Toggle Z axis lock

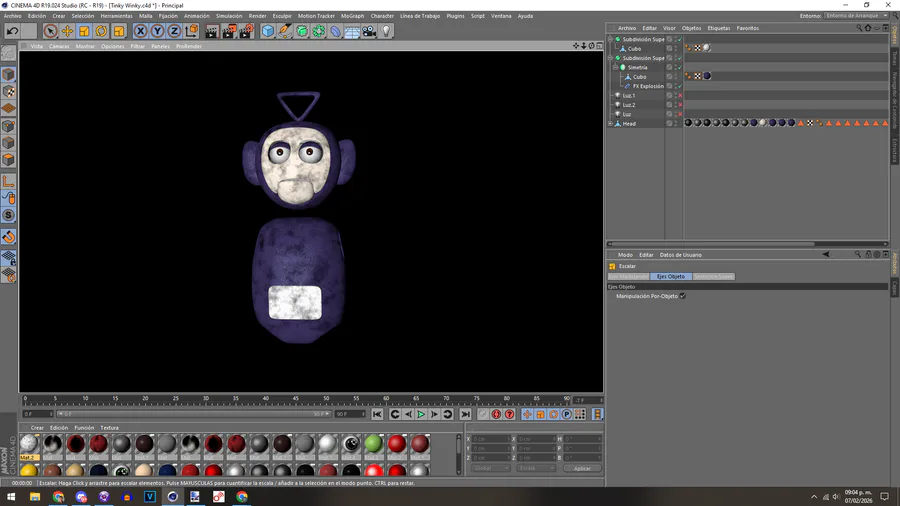pos(174,31)
